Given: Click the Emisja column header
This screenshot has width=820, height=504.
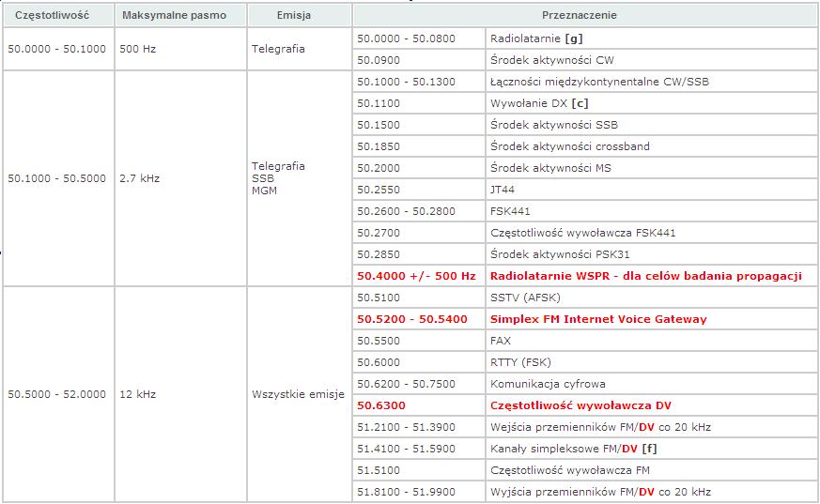Looking at the screenshot, I should pos(294,16).
